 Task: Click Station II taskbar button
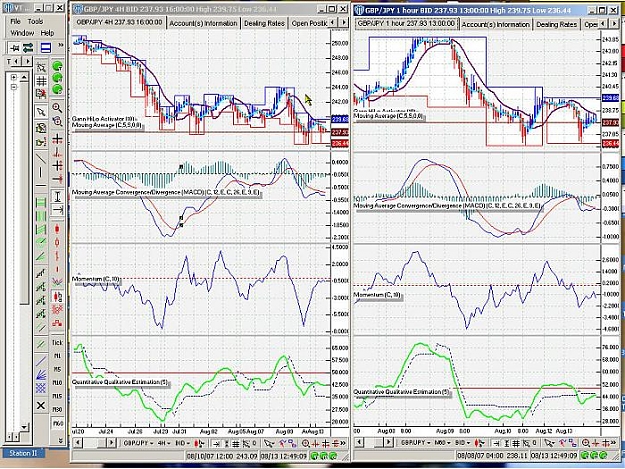coord(23,453)
